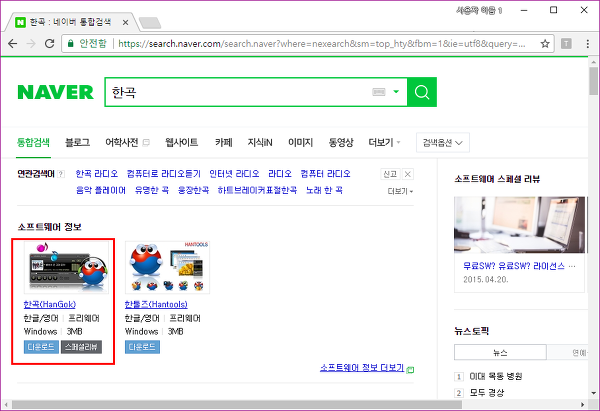Image resolution: width=600 pixels, height=411 pixels.
Task: Click the browser forward arrow
Action: click(31, 44)
